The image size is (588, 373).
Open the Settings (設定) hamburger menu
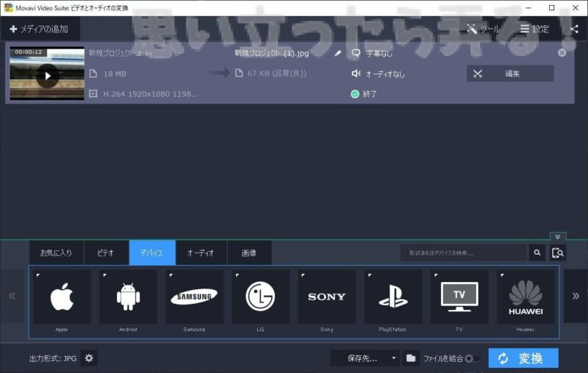(535, 29)
